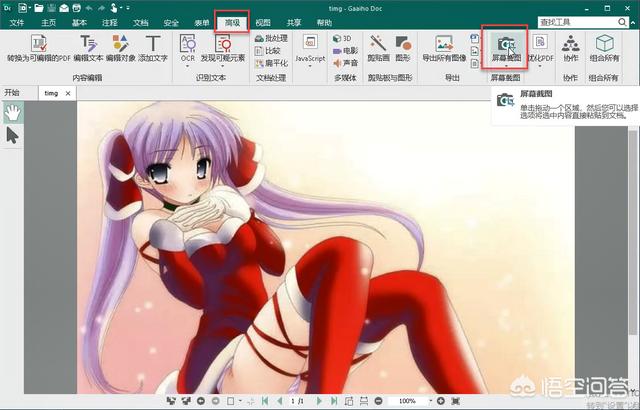Image resolution: width=640 pixels, height=410 pixels.
Task: Click the Compare (比较) tool
Action: [268, 51]
